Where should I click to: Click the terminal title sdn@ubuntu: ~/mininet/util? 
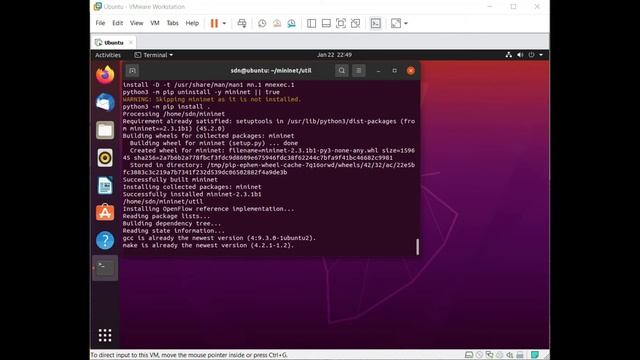(271, 71)
